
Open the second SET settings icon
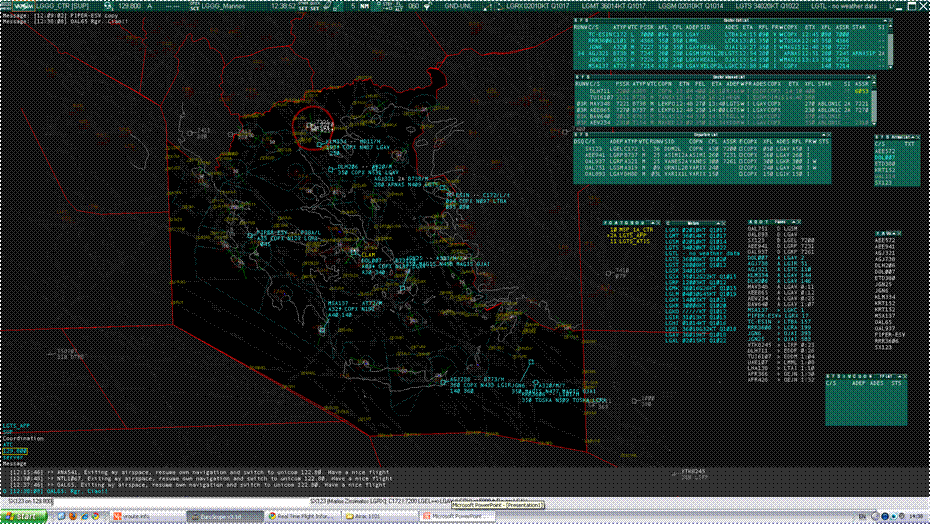(315, 7)
